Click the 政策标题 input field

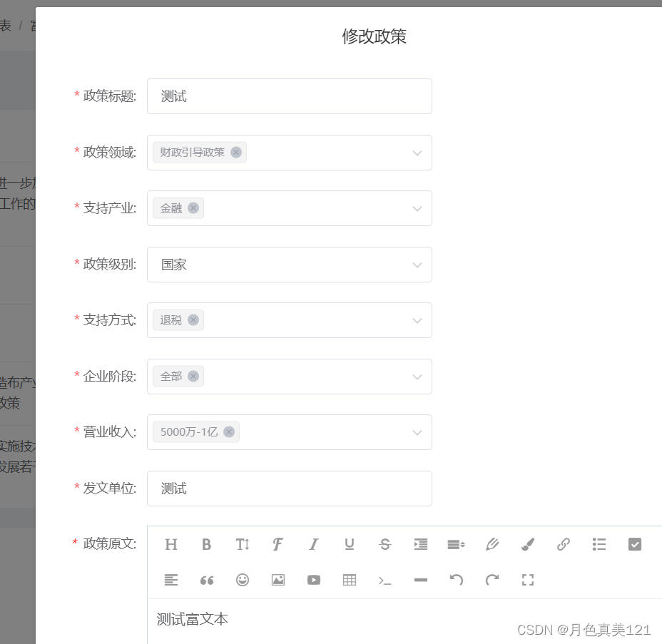point(289,96)
